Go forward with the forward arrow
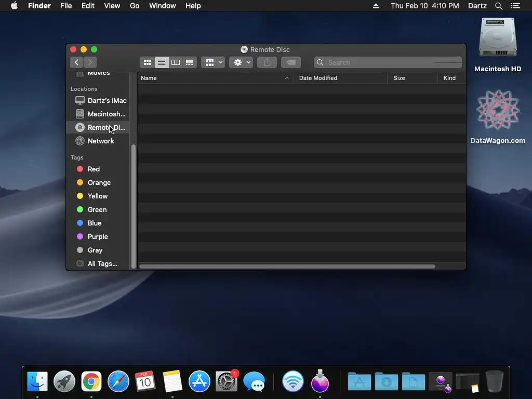This screenshot has height=399, width=532. pyautogui.click(x=90, y=62)
